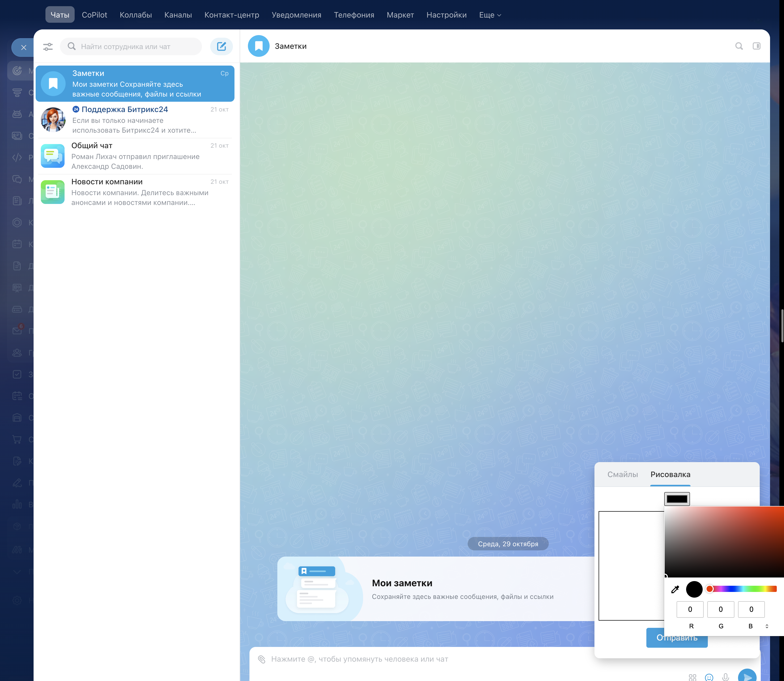This screenshot has width=784, height=681.
Task: Open the CoPilot menu tab
Action: (94, 15)
